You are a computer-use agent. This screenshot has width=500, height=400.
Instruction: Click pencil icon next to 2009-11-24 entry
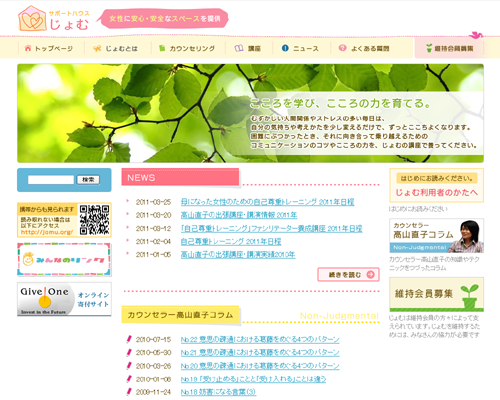129,392
